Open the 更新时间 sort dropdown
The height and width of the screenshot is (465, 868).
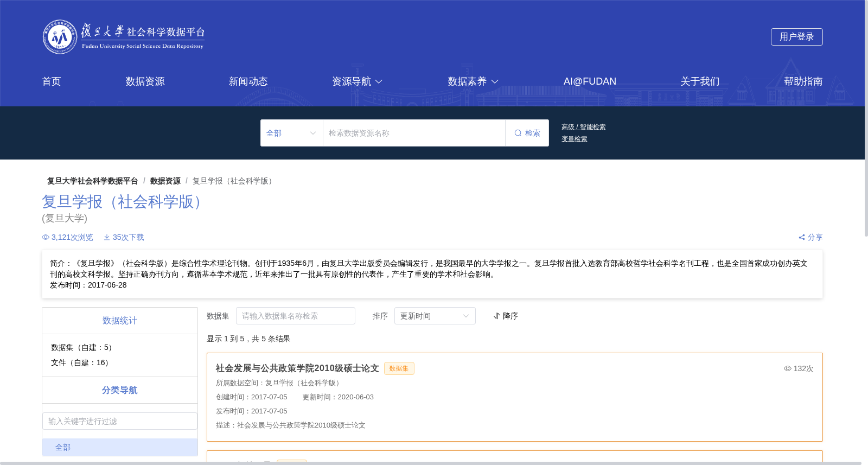(x=435, y=316)
